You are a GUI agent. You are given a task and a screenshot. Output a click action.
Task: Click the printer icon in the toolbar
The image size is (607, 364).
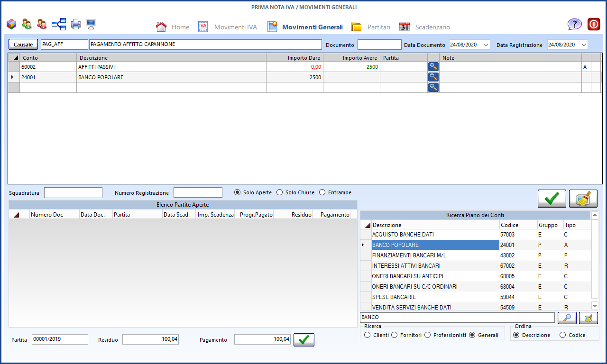tap(75, 24)
